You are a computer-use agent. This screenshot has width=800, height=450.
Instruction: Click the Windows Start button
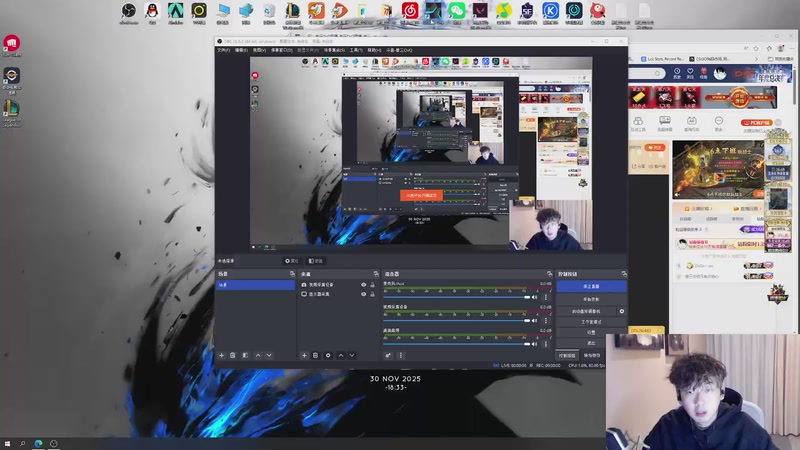[7, 444]
